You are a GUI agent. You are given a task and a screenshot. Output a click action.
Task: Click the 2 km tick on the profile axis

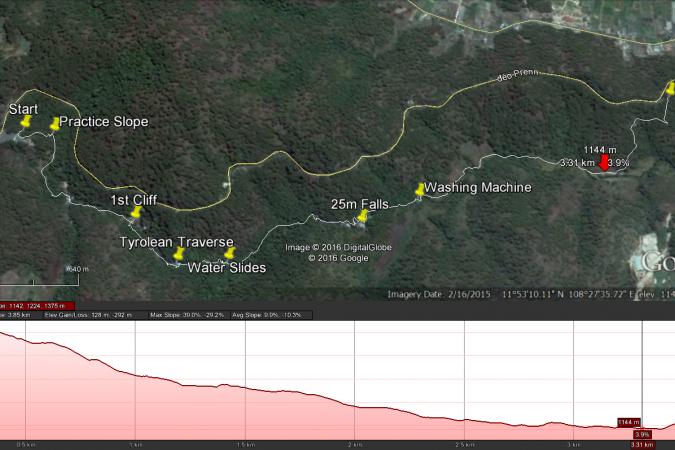coord(353,443)
